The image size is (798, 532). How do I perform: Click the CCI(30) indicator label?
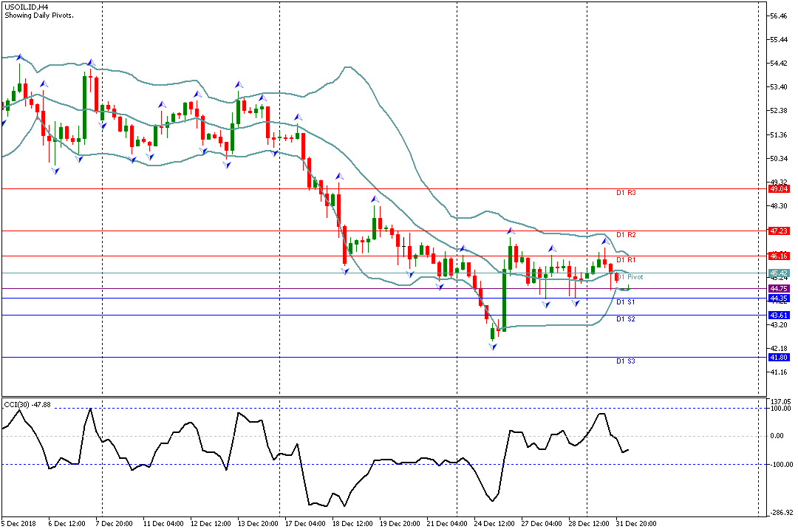click(x=26, y=403)
